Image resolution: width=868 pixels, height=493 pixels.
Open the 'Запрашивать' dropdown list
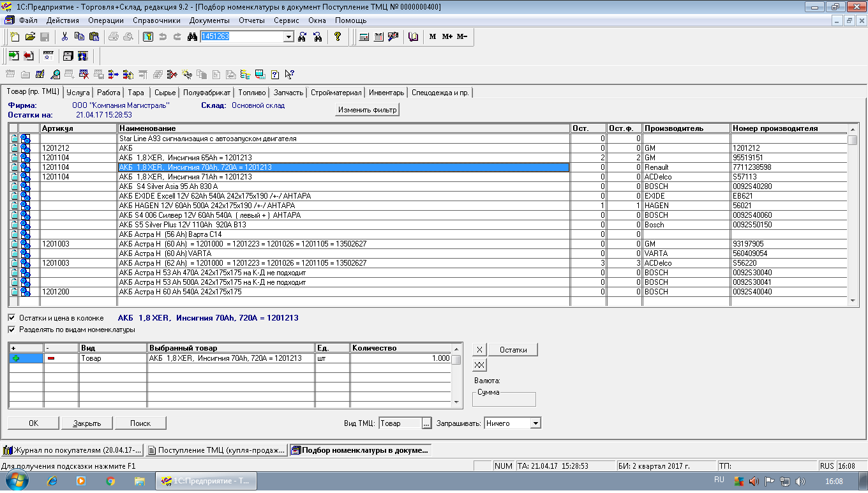(535, 423)
